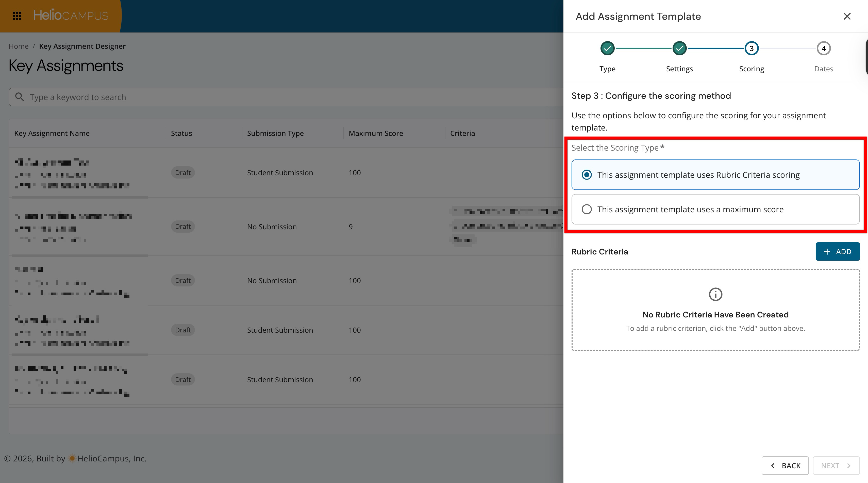Click the HelioCampus, Inc. footer text
The height and width of the screenshot is (483, 868).
(x=112, y=458)
